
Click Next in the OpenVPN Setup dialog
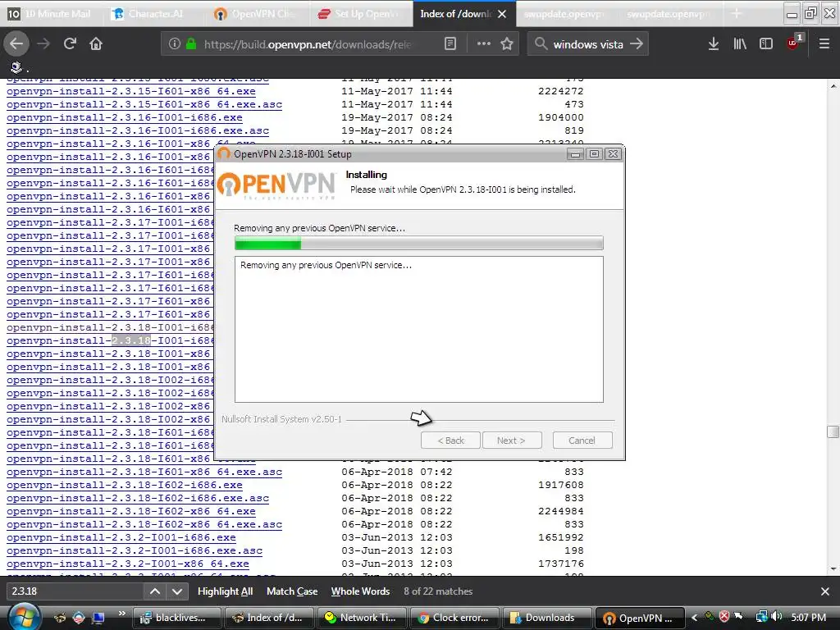[511, 441]
